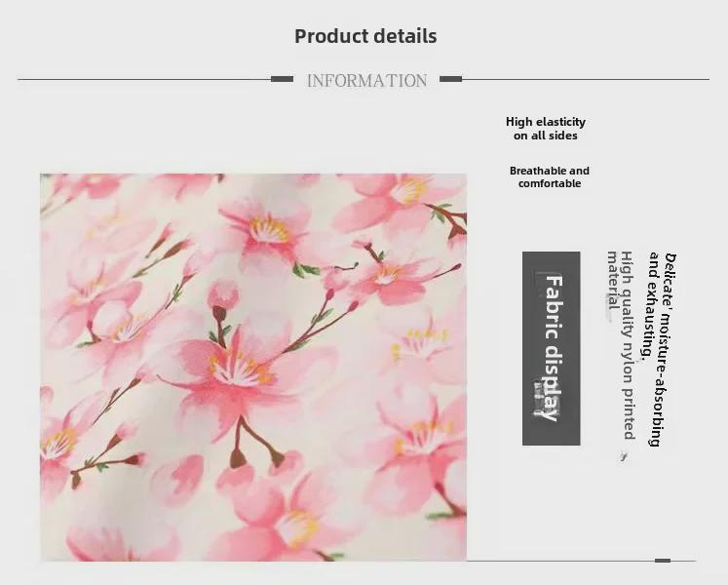The height and width of the screenshot is (585, 728).
Task: Click horizontal rule left of INFORMATION
Action: coord(144,79)
